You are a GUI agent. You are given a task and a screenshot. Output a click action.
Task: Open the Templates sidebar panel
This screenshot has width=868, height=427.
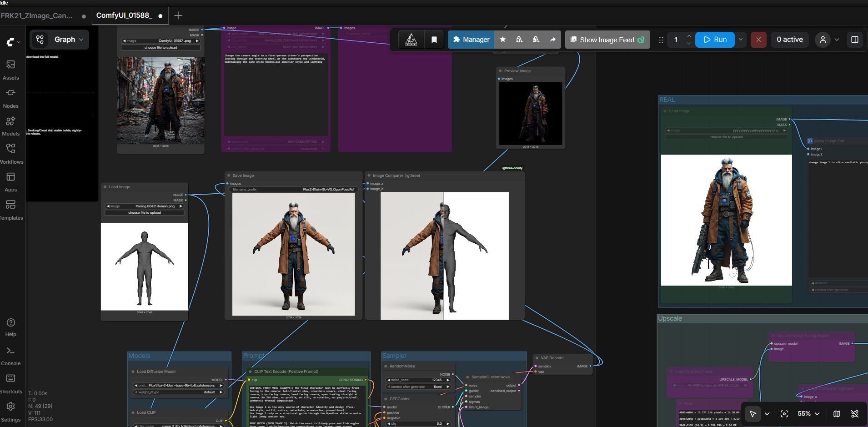11,210
